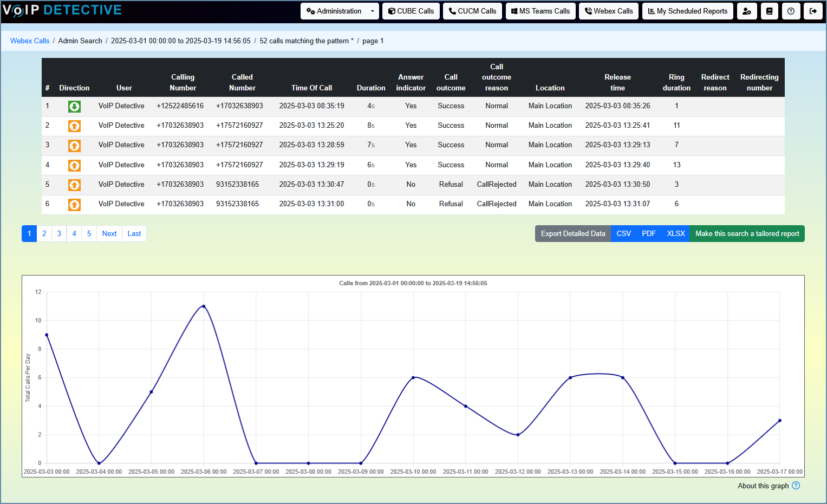The width and height of the screenshot is (827, 504).
Task: Click the Calling Number column header
Action: tap(183, 82)
